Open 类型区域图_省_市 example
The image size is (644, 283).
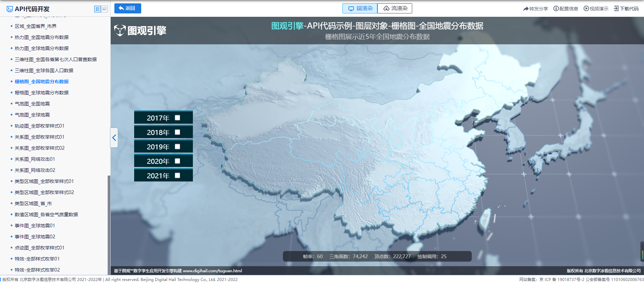click(33, 203)
